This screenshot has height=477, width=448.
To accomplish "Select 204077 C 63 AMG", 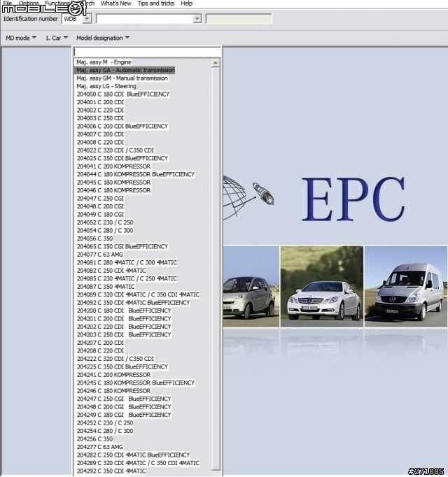I will pyautogui.click(x=100, y=255).
